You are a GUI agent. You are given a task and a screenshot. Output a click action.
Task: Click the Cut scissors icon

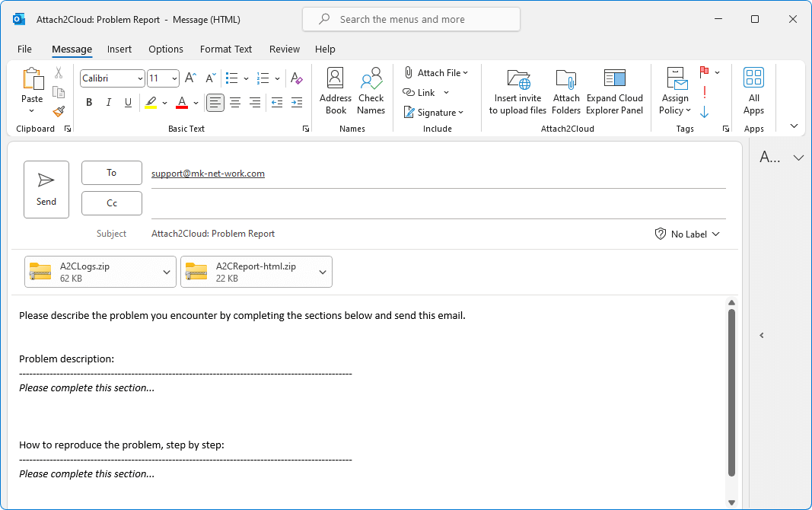point(59,73)
